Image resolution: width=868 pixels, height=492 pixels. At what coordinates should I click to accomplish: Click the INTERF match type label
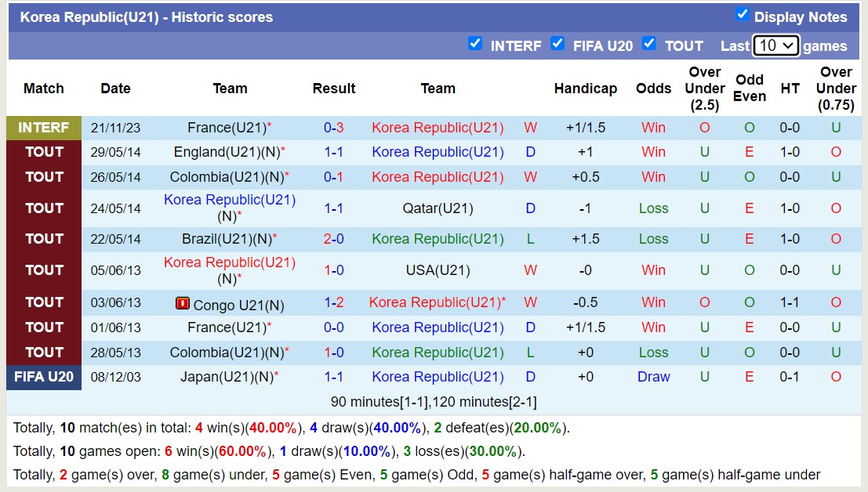pos(44,128)
